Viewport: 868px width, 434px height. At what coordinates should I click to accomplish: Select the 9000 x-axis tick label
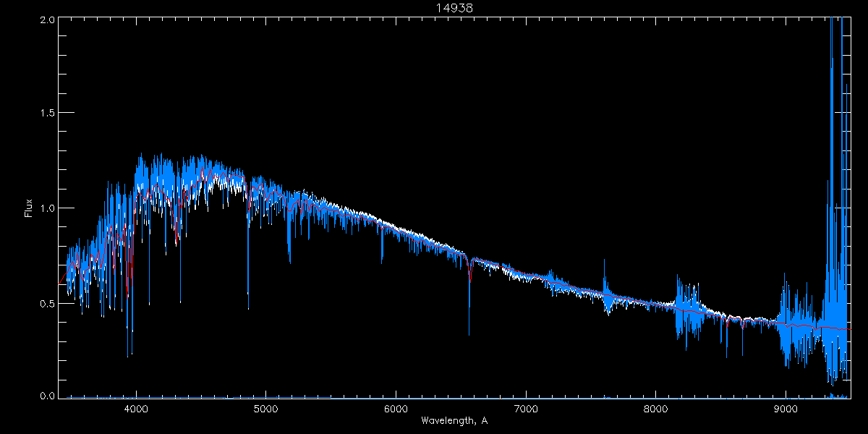(x=786, y=407)
